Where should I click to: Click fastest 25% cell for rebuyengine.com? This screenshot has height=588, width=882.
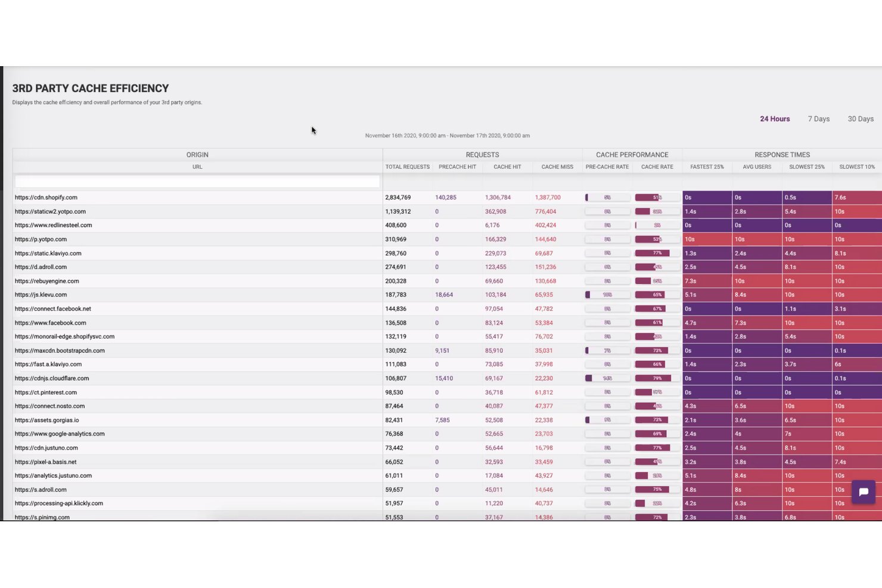coord(707,281)
